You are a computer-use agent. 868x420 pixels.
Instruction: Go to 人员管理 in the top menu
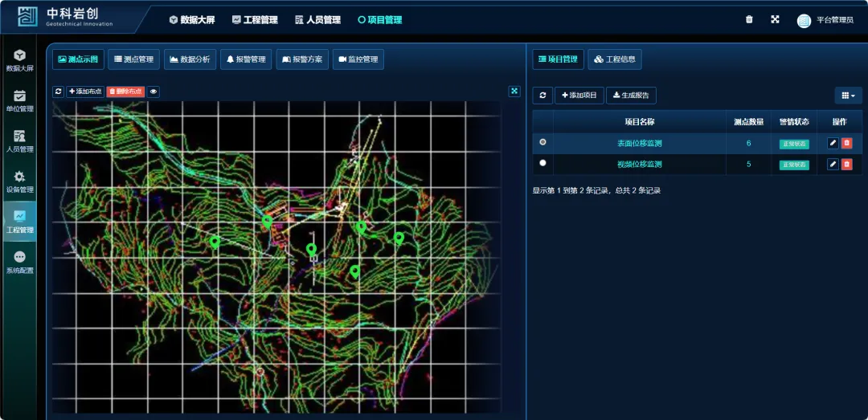317,20
